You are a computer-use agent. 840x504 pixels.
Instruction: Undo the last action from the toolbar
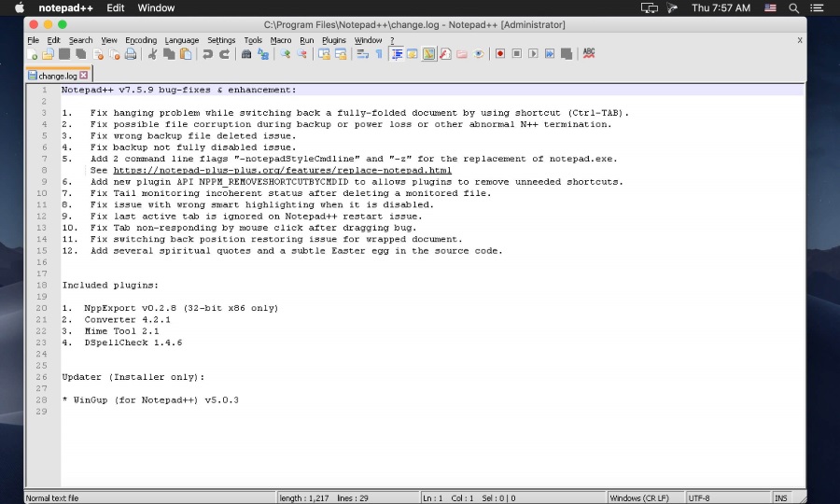pos(208,54)
